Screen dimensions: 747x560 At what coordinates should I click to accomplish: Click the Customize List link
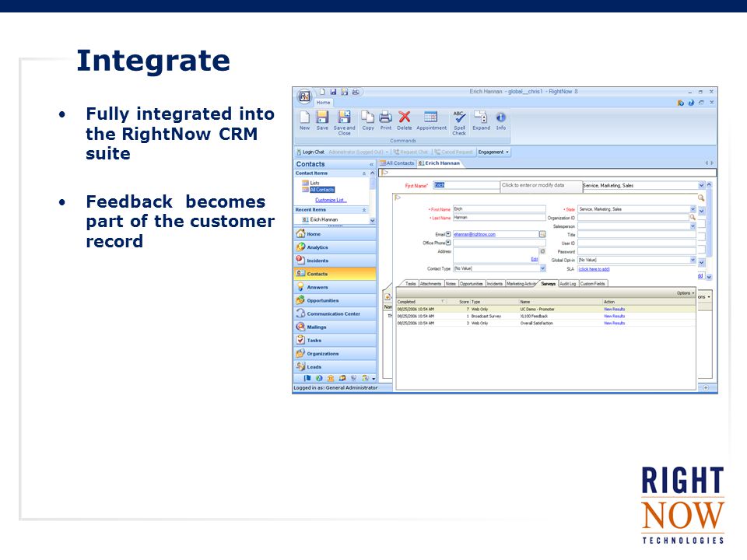click(x=331, y=200)
